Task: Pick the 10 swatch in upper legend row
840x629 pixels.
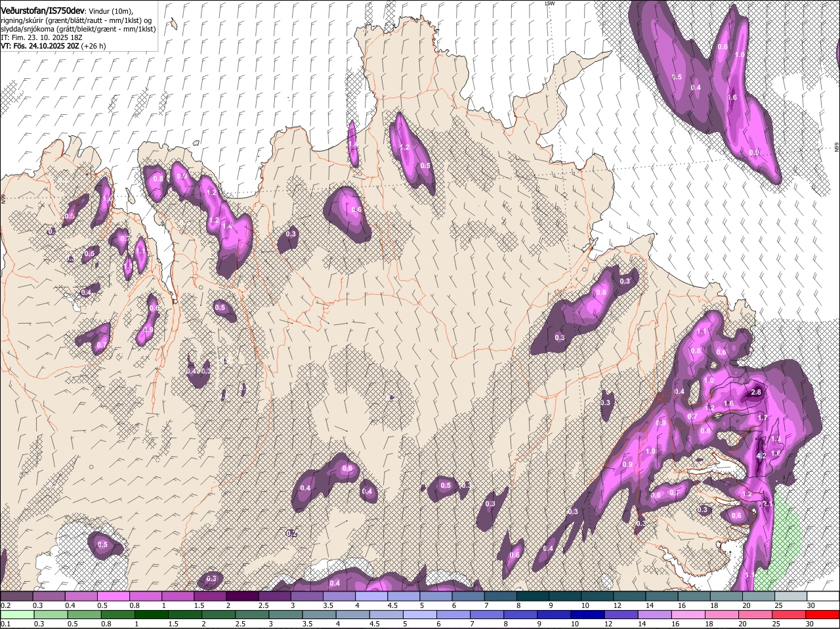Action: pyautogui.click(x=598, y=596)
